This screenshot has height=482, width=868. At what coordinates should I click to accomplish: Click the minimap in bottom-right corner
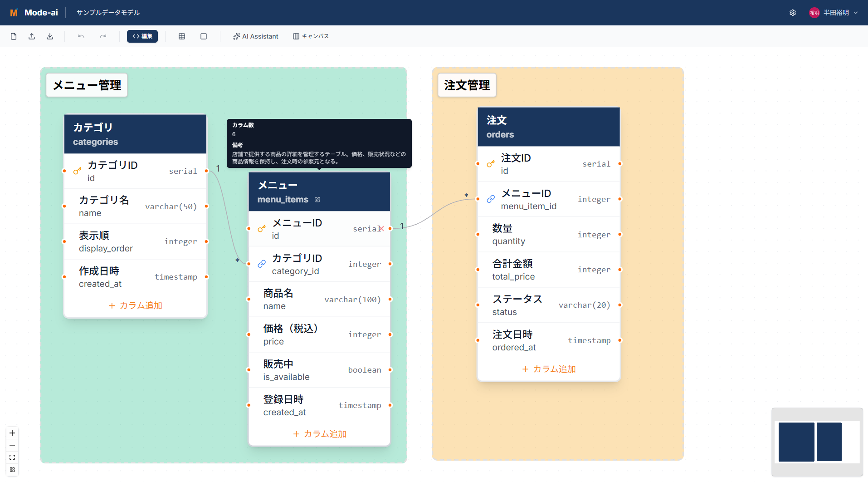817,442
